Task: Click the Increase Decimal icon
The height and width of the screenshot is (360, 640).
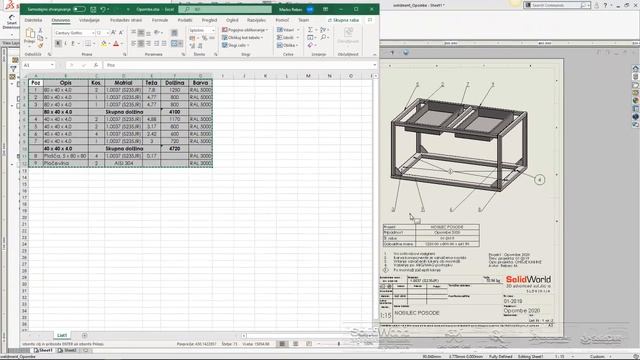Action: [193, 46]
